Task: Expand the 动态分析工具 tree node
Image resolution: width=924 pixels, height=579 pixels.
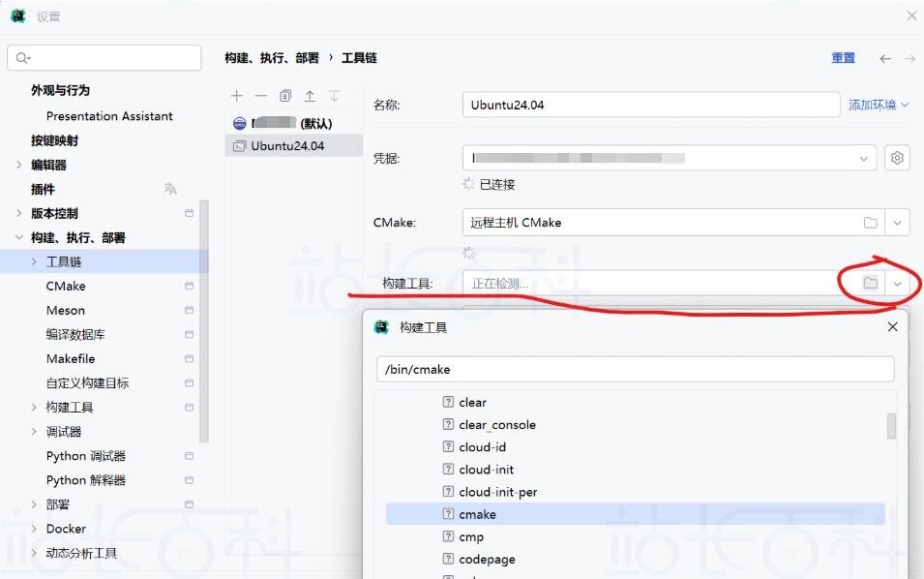Action: pos(34,553)
